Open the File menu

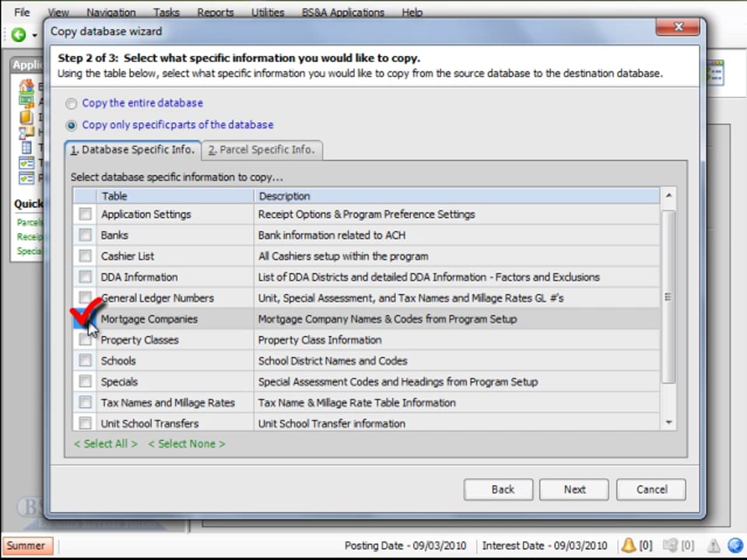[x=22, y=12]
